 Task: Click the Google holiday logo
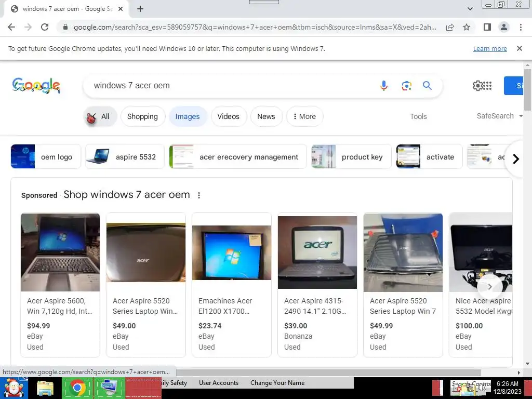click(x=36, y=86)
